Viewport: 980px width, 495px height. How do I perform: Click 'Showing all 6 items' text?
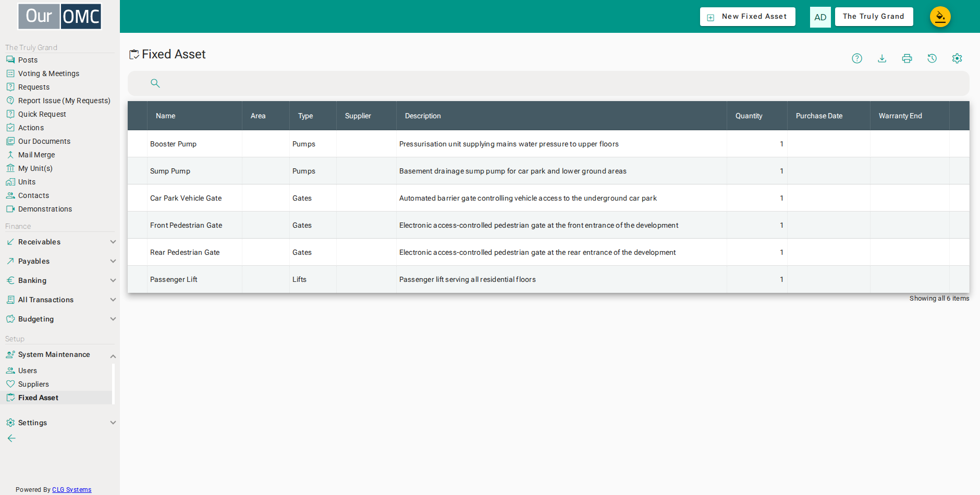pyautogui.click(x=939, y=299)
